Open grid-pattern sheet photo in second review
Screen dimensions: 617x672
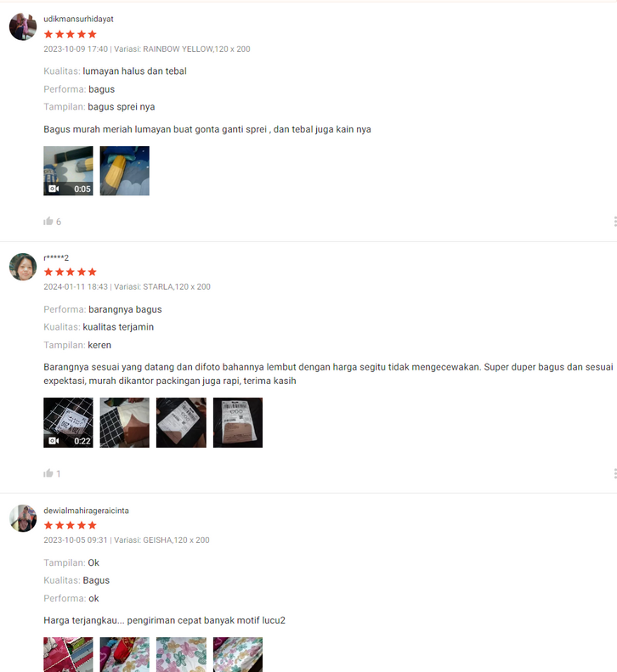pyautogui.click(x=125, y=422)
